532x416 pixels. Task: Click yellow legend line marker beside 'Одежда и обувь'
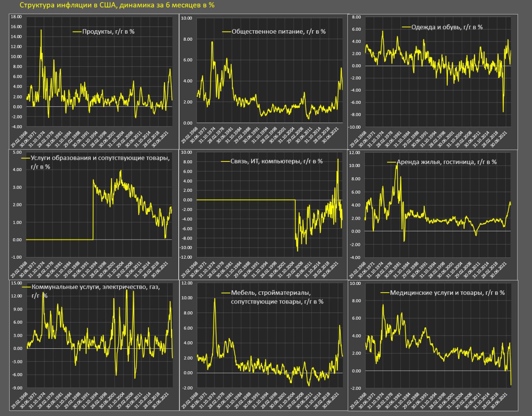[406, 27]
